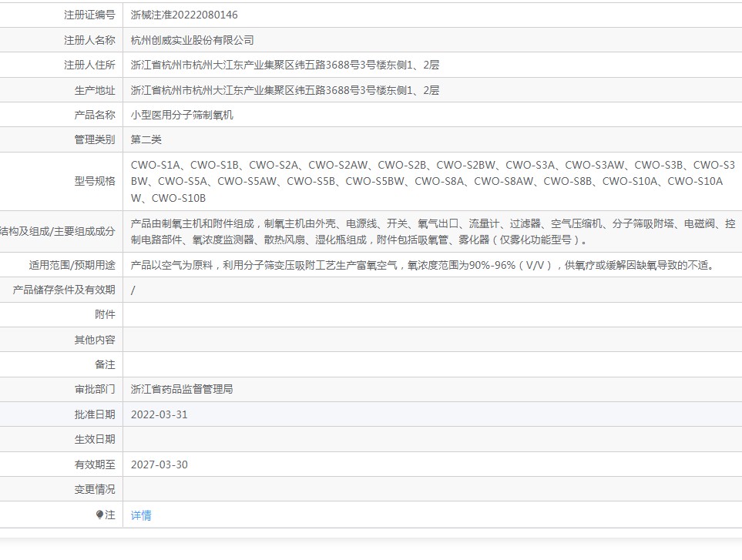The height and width of the screenshot is (560, 742).
Task: Click the 附件 label
Action: click(x=105, y=314)
